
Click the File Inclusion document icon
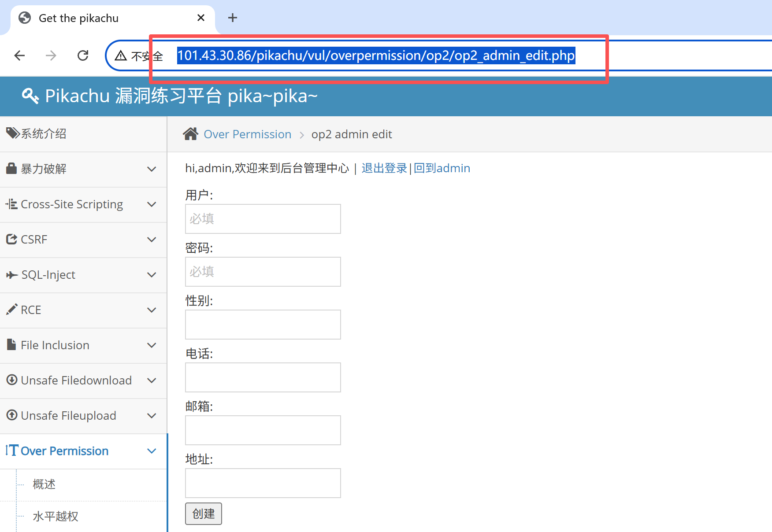11,344
